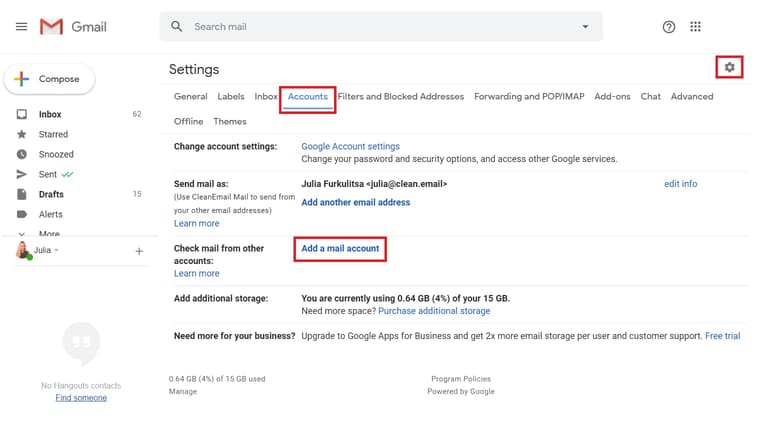This screenshot has width=760, height=430.
Task: Click the plus icon beside Julia
Action: [x=139, y=251]
